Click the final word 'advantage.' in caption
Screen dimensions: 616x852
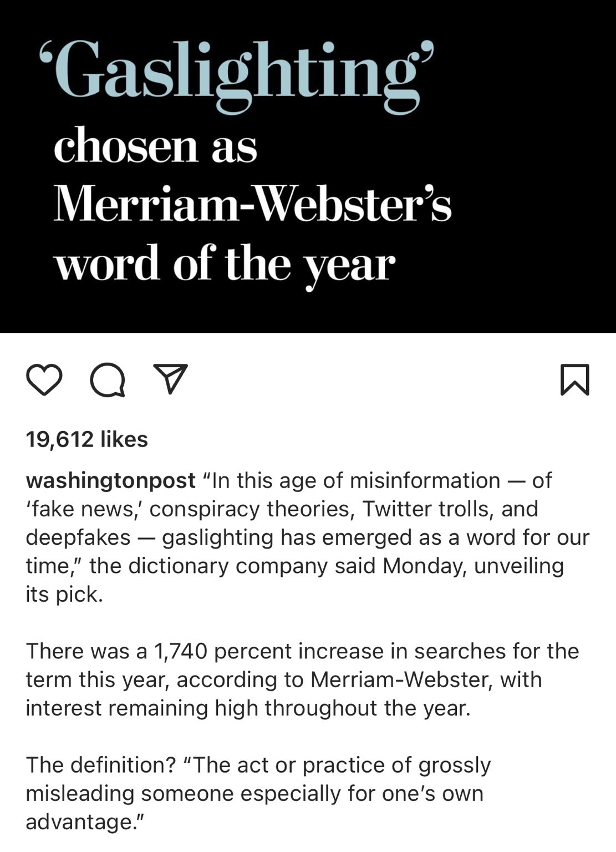click(x=84, y=821)
